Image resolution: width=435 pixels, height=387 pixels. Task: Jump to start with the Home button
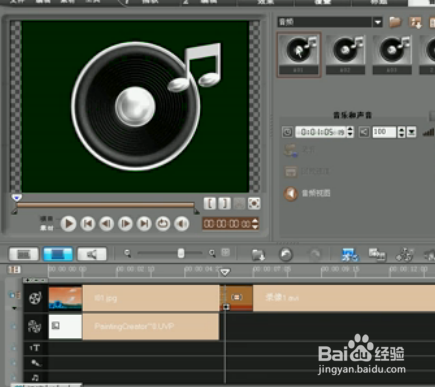pos(88,224)
